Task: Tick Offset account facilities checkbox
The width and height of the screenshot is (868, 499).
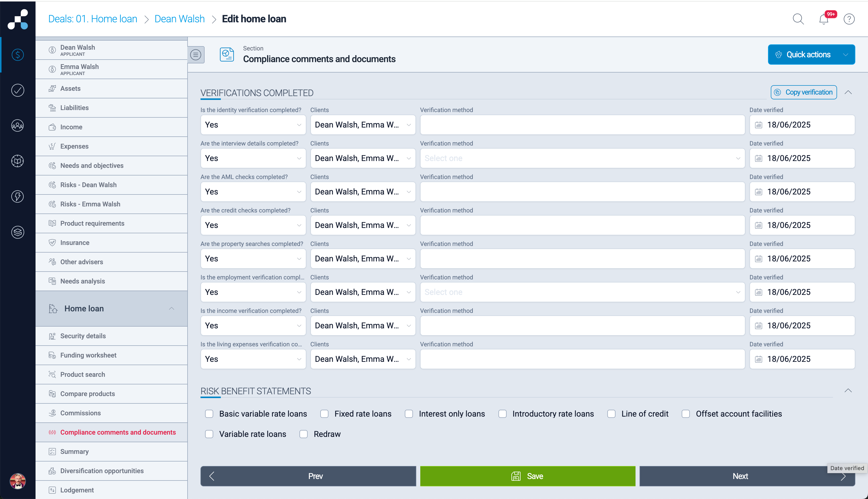Action: tap(686, 414)
